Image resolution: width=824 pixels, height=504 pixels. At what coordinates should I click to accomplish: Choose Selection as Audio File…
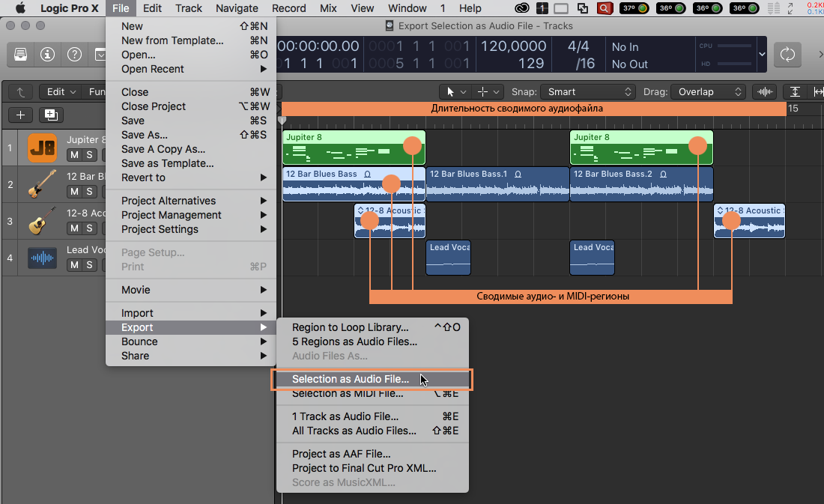point(372,379)
